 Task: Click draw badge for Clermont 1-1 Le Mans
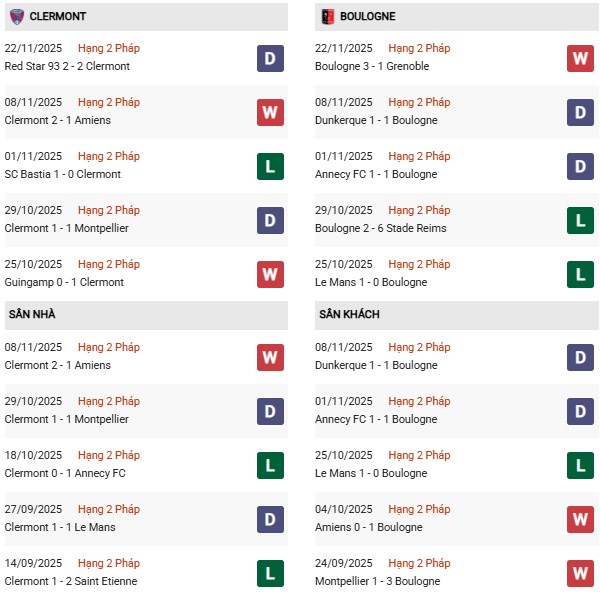point(269,519)
